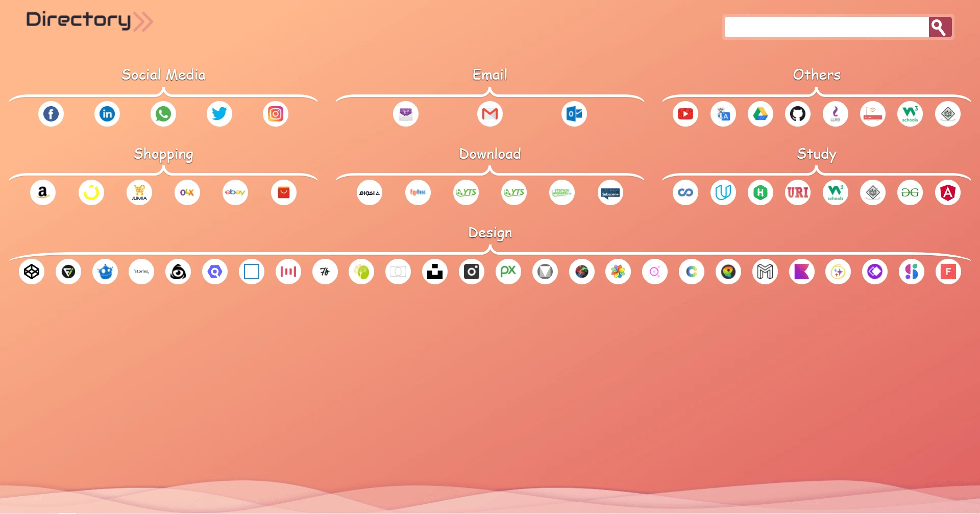Click the WhatsApp icon

163,114
